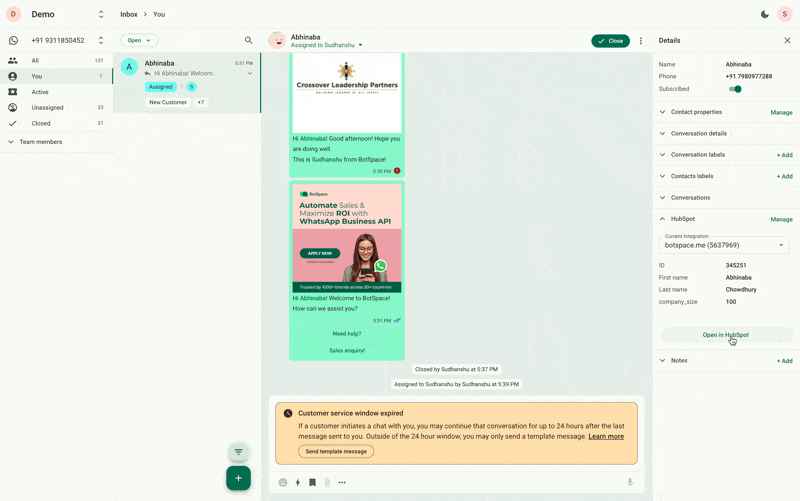Click Manage next to Contact properties
This screenshot has height=501, width=800.
(781, 112)
